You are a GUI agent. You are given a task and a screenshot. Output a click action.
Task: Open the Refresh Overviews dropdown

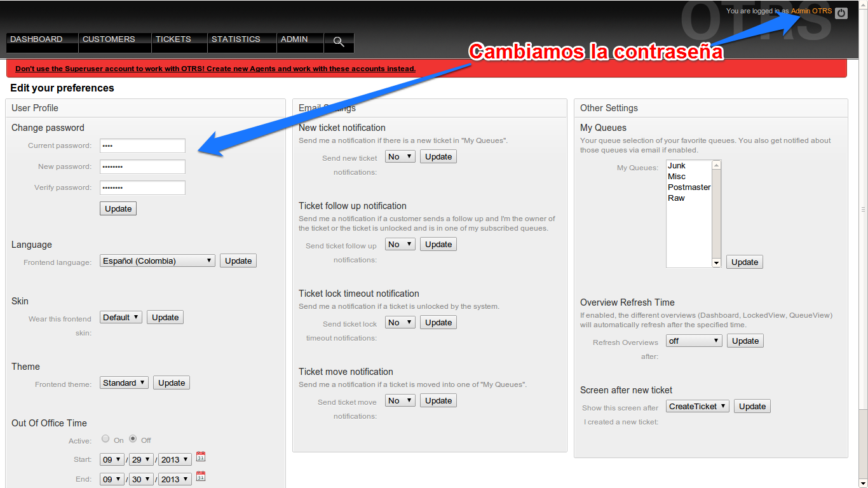(x=693, y=340)
